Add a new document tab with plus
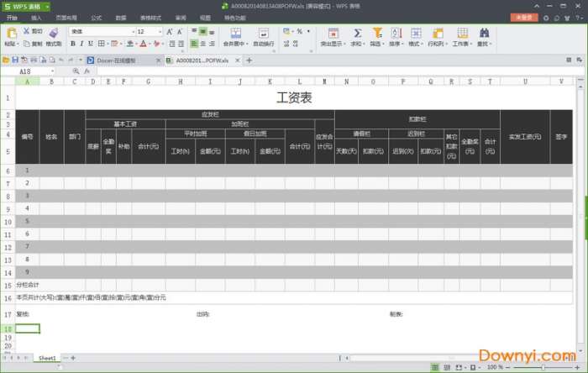The width and height of the screenshot is (588, 373). (x=249, y=60)
